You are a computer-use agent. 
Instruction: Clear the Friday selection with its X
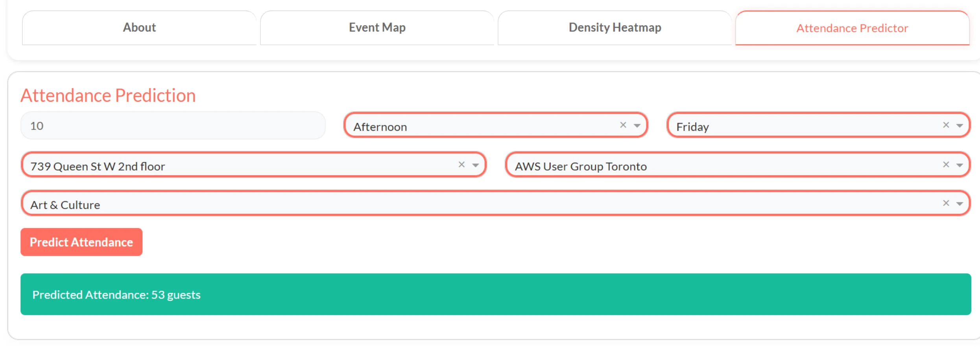pos(946,125)
